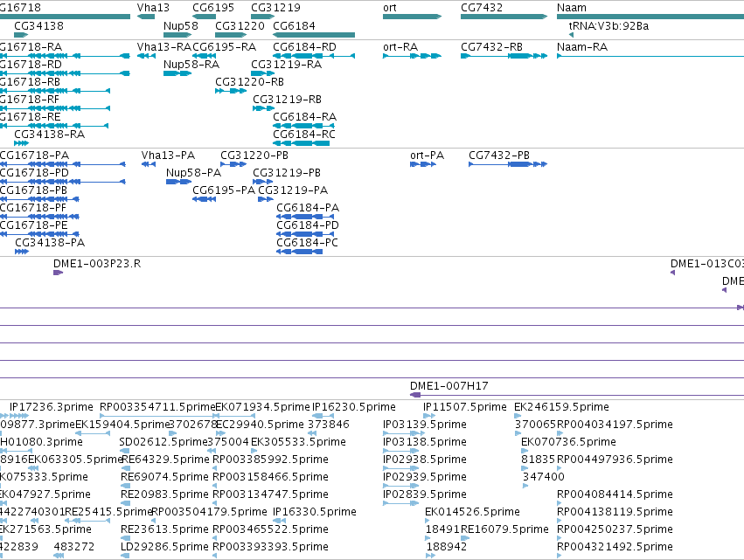This screenshot has width=744, height=560.
Task: Select transcript CG31220-RB label
Action: 249,82
